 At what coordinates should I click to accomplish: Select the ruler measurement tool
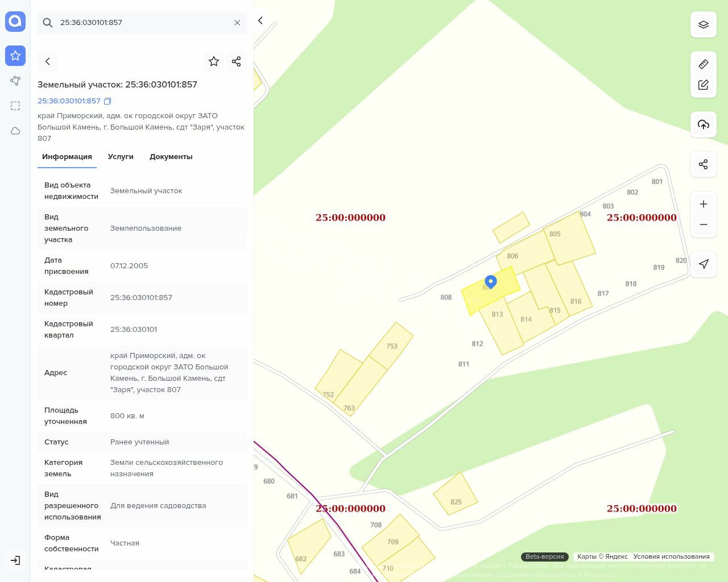pyautogui.click(x=703, y=64)
